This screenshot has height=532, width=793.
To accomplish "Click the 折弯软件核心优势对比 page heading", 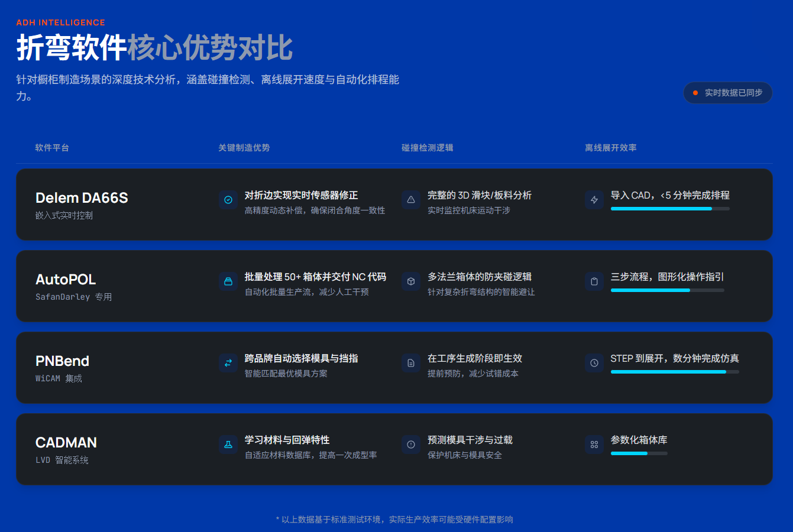I will (154, 48).
